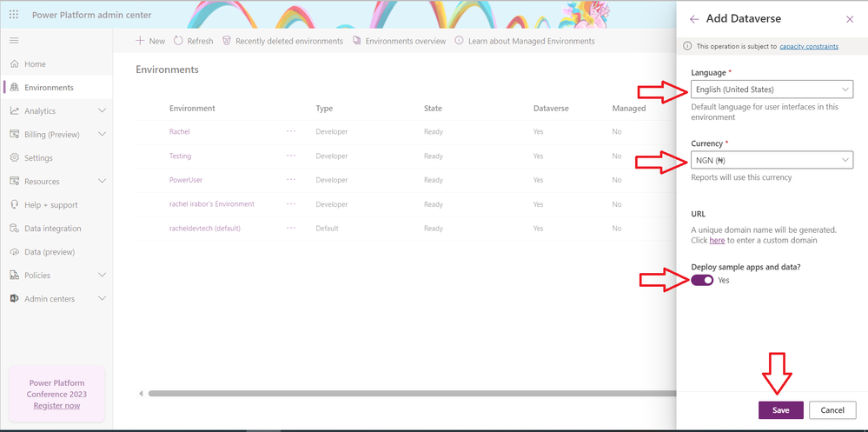Open more options for Rachel environment
This screenshot has width=868, height=432.
pyautogui.click(x=291, y=131)
